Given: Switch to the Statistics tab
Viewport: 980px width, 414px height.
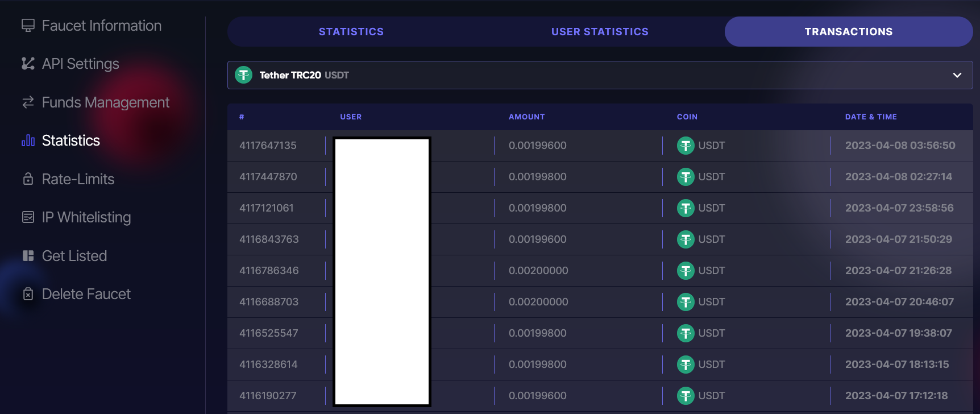Looking at the screenshot, I should [351, 32].
